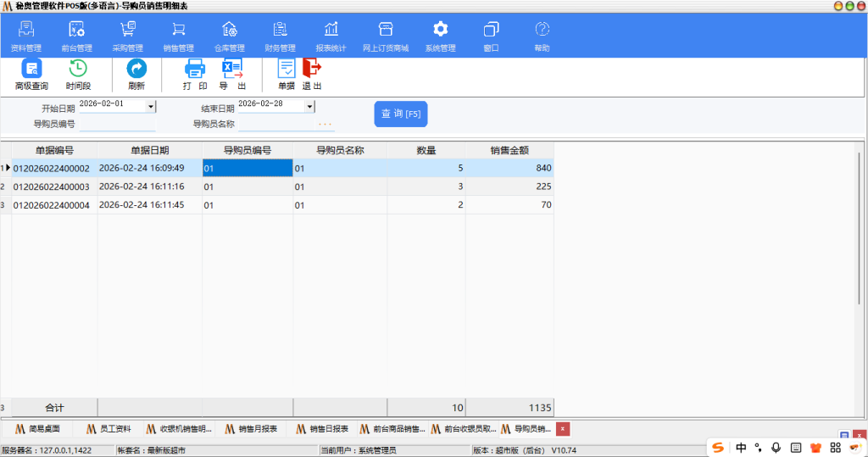
Task: Open 系统管理 gear menu
Action: [x=440, y=36]
